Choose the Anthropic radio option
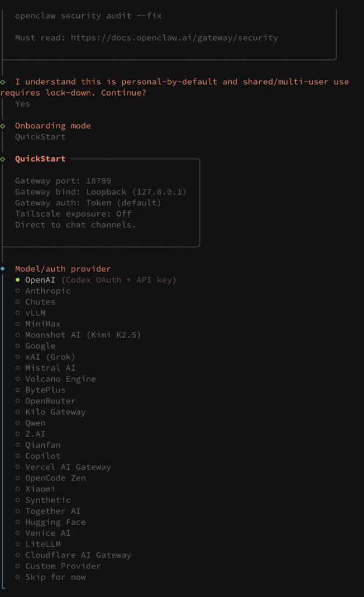The height and width of the screenshot is (597, 364). 47,291
